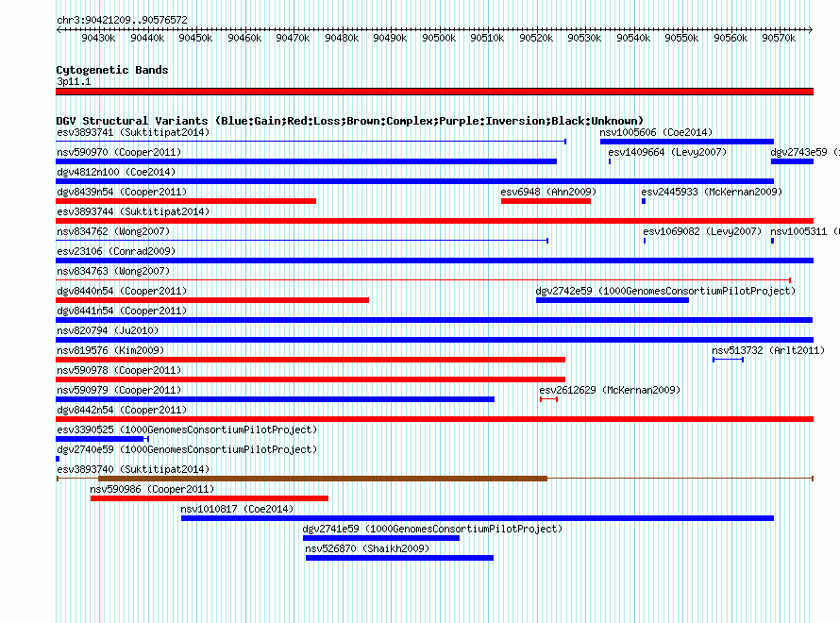
Task: Click the 90570k ruler tick label
Action: (x=779, y=38)
